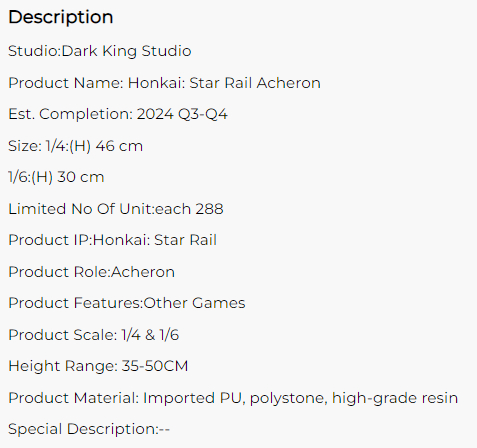Click the Product Name Honkai: Star Rail Acheron line
This screenshot has width=477, height=448.
click(164, 83)
